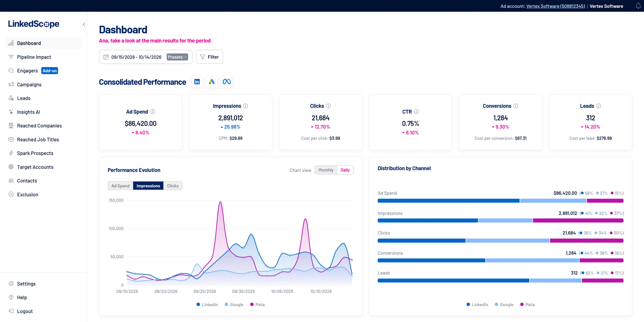Click the Filter button
The height and width of the screenshot is (322, 644).
[209, 57]
